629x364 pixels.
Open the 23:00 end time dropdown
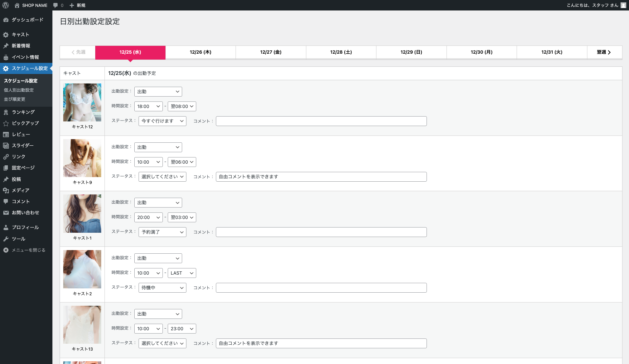(182, 329)
